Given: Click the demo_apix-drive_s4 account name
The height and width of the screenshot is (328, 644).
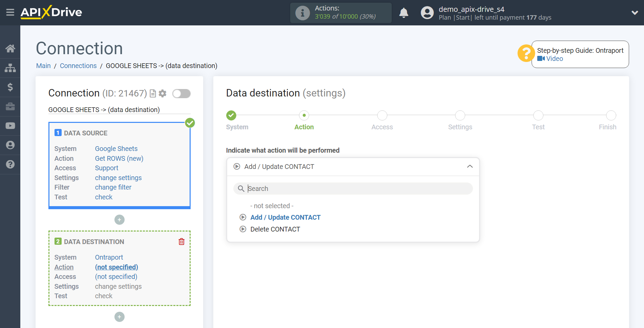Looking at the screenshot, I should [x=471, y=9].
